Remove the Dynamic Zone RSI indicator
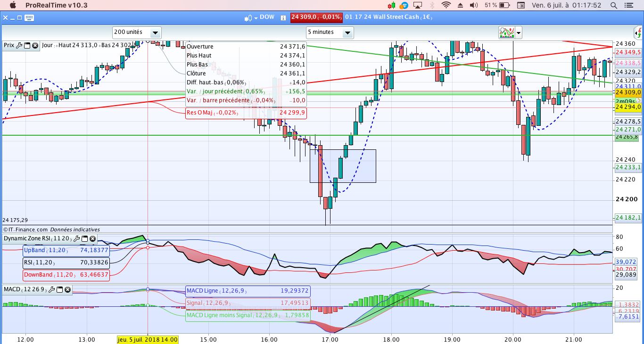 pyautogui.click(x=92, y=238)
